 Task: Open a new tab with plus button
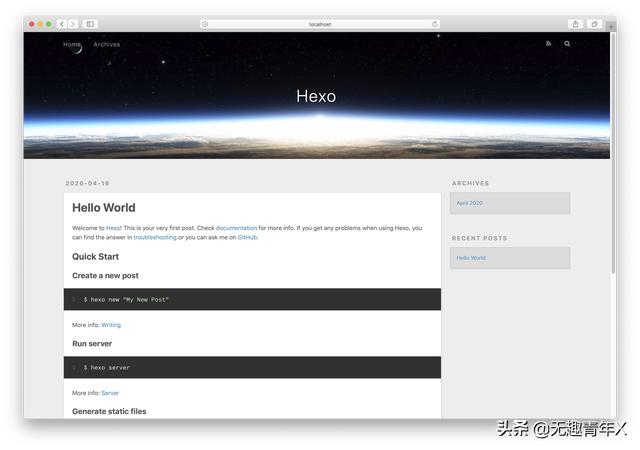611,27
